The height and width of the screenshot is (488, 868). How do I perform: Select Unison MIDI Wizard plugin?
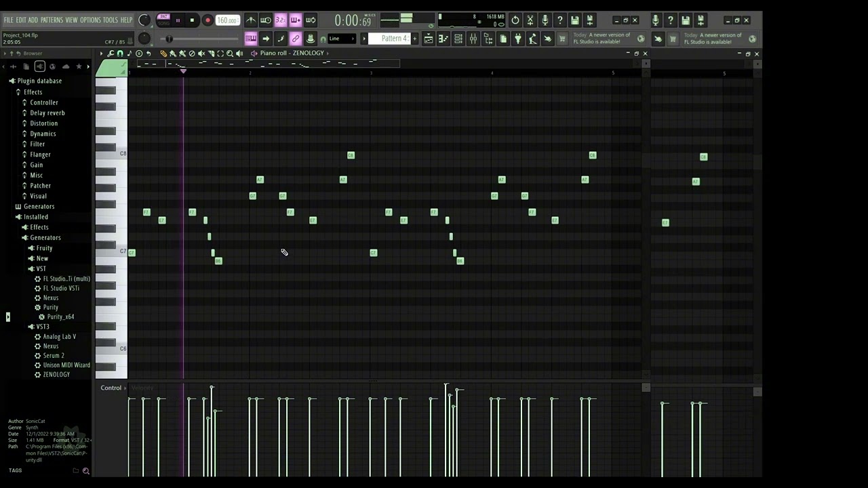pyautogui.click(x=66, y=365)
